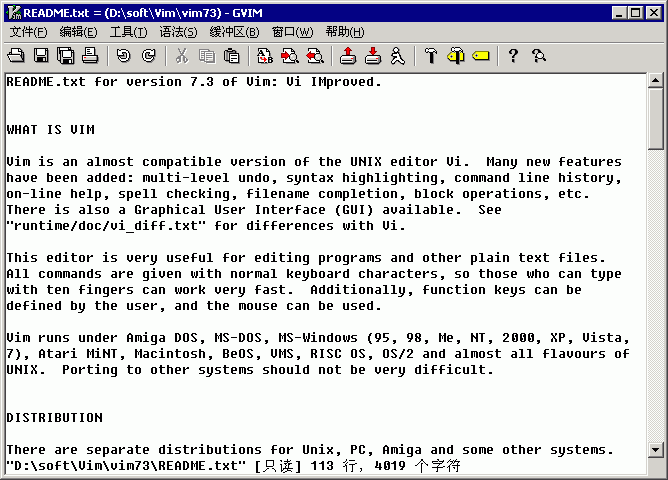Image resolution: width=668 pixels, height=480 pixels.
Task: Click the word Additionally in the text
Action: pyautogui.click(x=358, y=290)
